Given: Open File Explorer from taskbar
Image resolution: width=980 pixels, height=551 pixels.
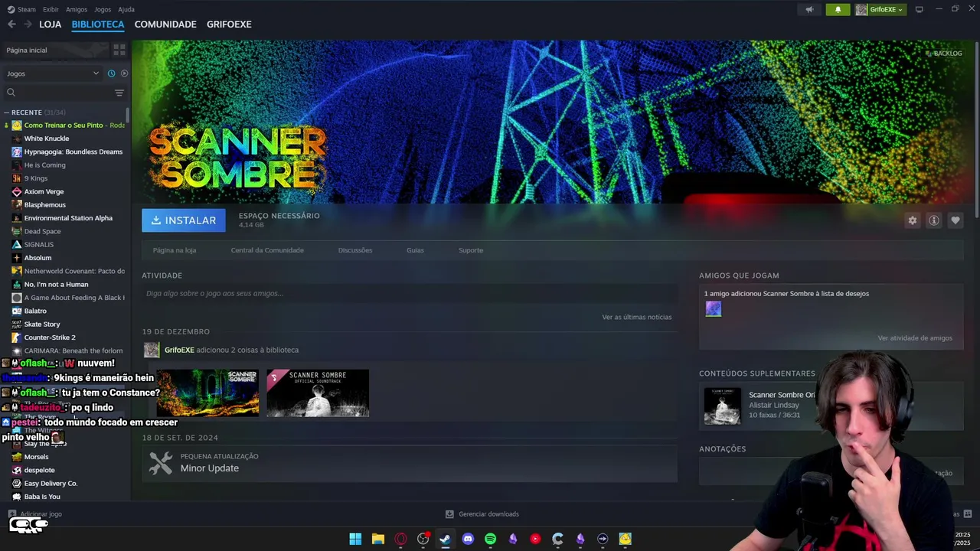Looking at the screenshot, I should point(378,539).
